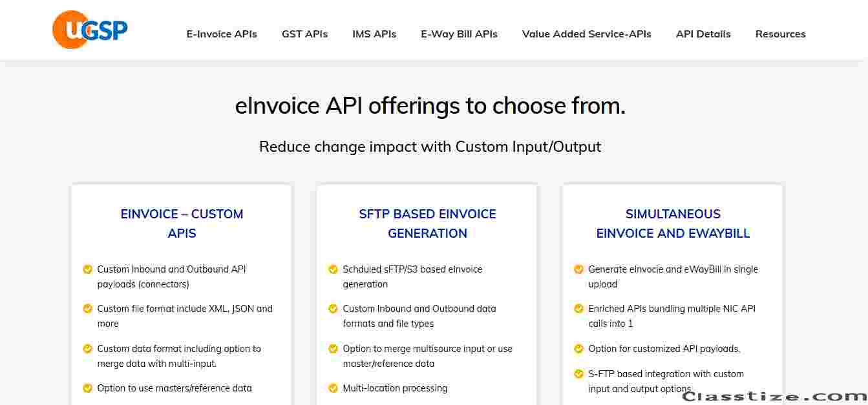
Task: Click checkmark icon next to Option to use masters
Action: point(87,388)
